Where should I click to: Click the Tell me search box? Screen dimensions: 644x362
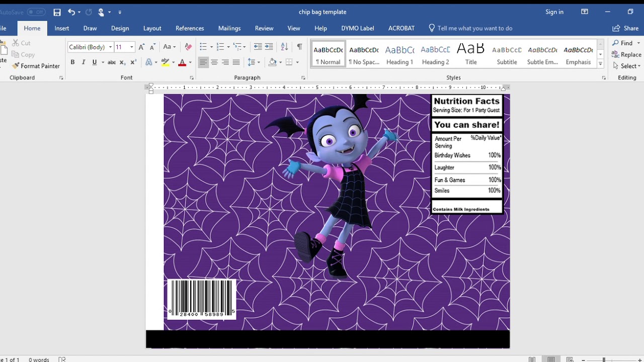pyautogui.click(x=470, y=28)
